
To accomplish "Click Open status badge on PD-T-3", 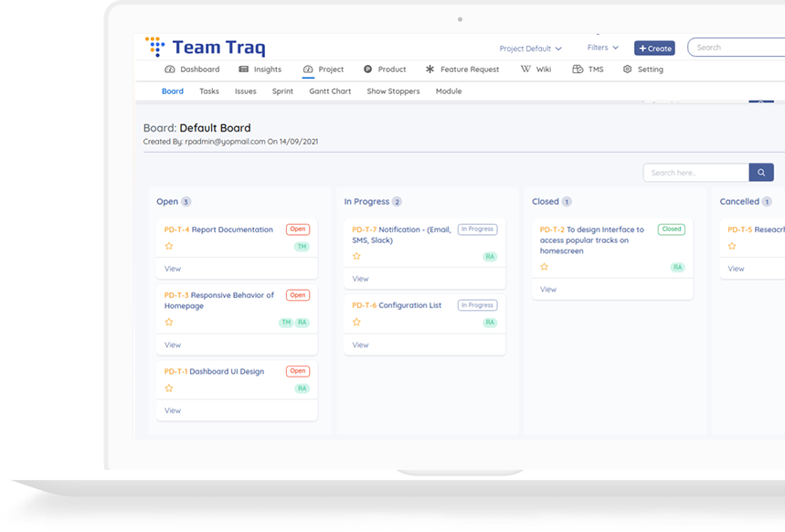I will click(x=298, y=295).
